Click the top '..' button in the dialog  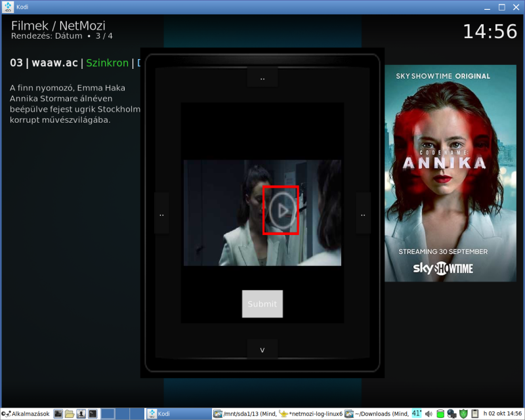click(262, 77)
